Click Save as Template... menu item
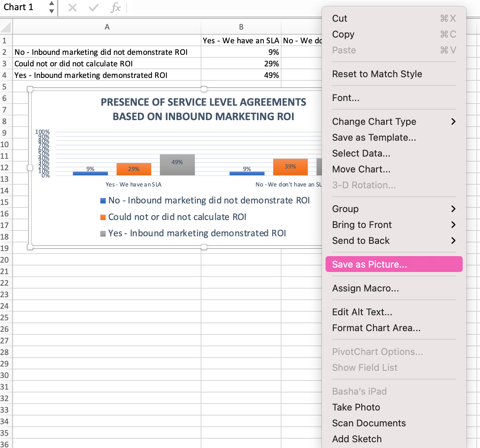 coord(394,137)
